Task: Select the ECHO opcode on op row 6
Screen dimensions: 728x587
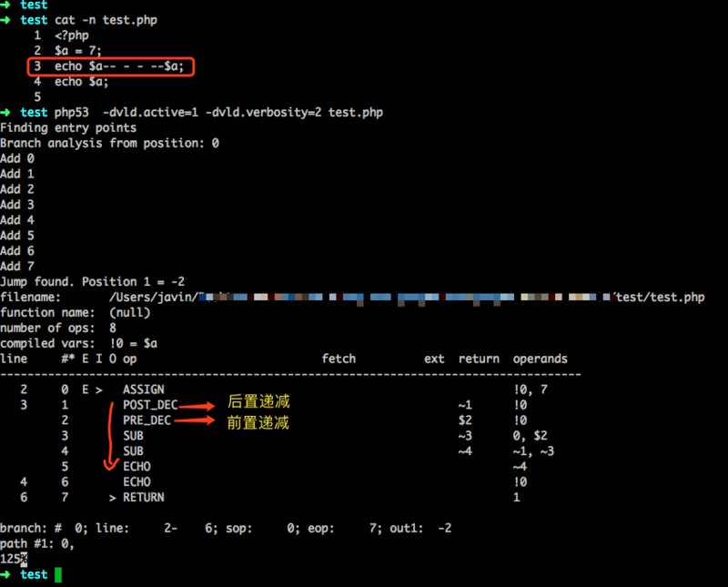Action: pyautogui.click(x=137, y=481)
